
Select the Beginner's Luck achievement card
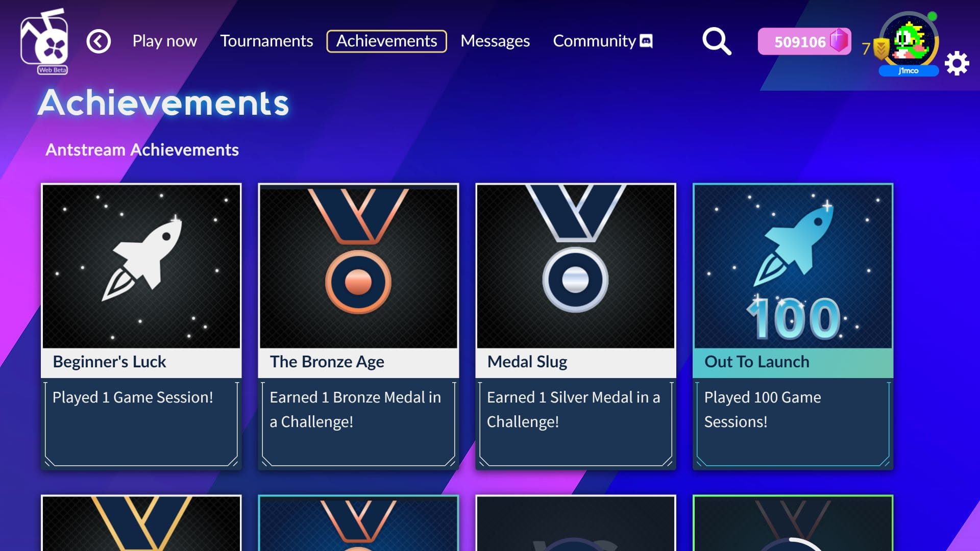coord(141,327)
